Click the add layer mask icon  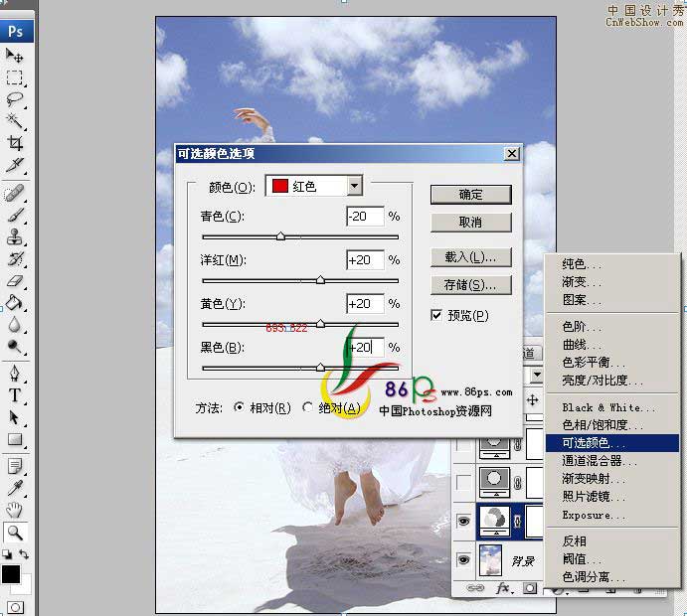[x=530, y=589]
